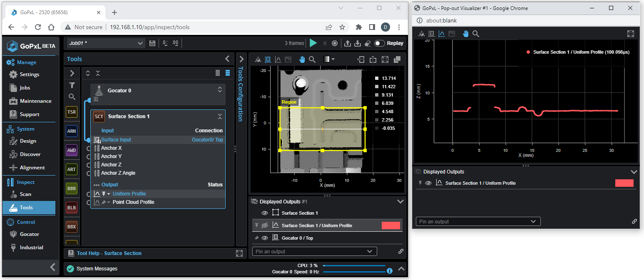Add a BBR tool from the tool palette
Viewport: 644px width, 280px height.
[72, 188]
